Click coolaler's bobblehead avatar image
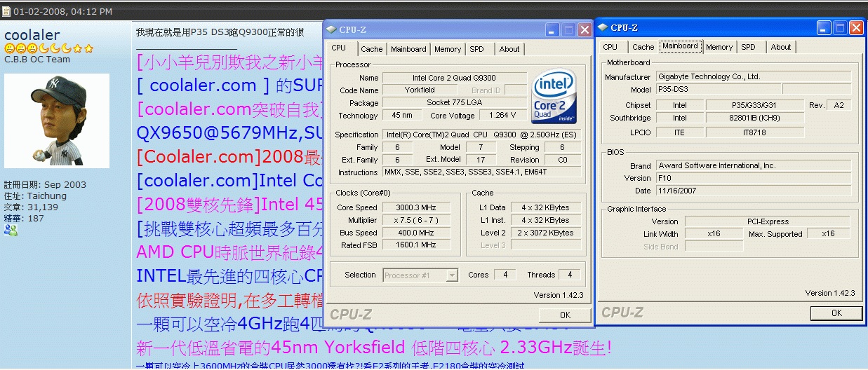Viewport: 868px width, 370px height. point(57,121)
